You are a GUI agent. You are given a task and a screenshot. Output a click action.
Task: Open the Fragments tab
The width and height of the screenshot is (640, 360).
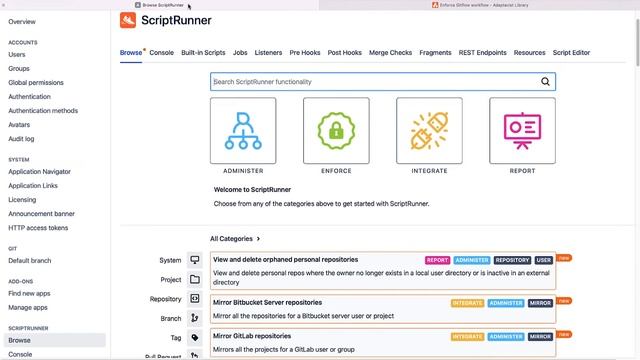pyautogui.click(x=436, y=53)
